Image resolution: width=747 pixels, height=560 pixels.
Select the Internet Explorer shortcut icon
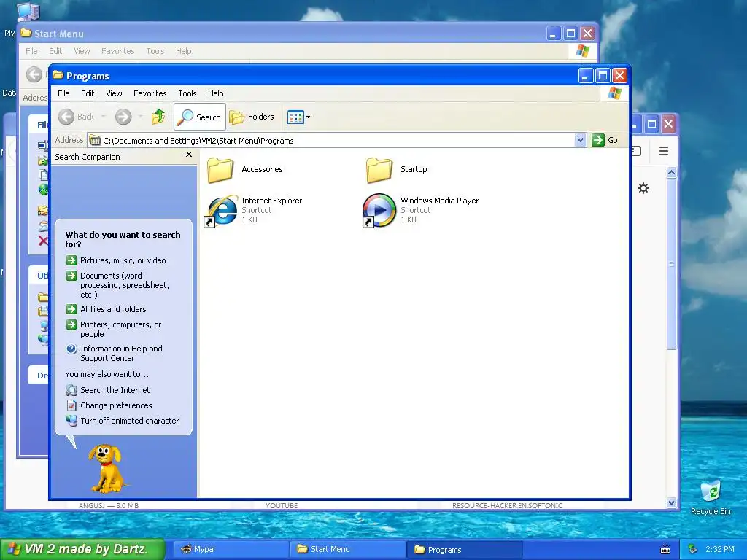pyautogui.click(x=220, y=211)
